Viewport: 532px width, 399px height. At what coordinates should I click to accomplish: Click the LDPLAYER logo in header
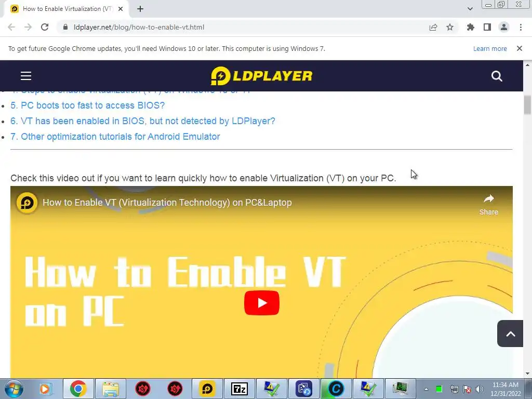[x=261, y=76]
